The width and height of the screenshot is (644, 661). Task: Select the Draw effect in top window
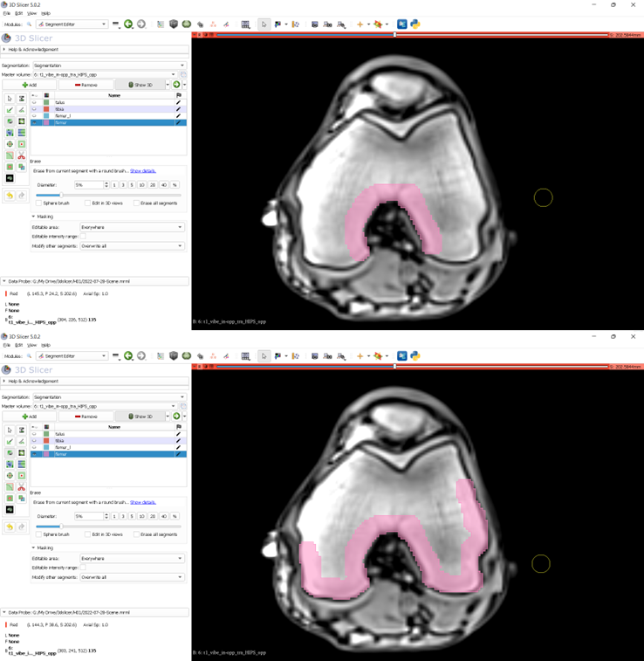[x=22, y=110]
